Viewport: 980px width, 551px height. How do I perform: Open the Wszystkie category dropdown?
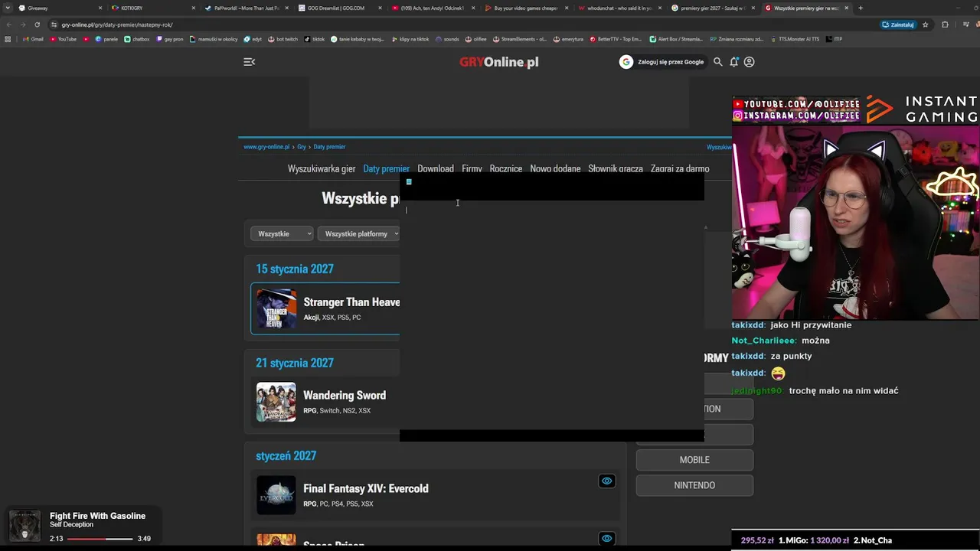pyautogui.click(x=282, y=233)
